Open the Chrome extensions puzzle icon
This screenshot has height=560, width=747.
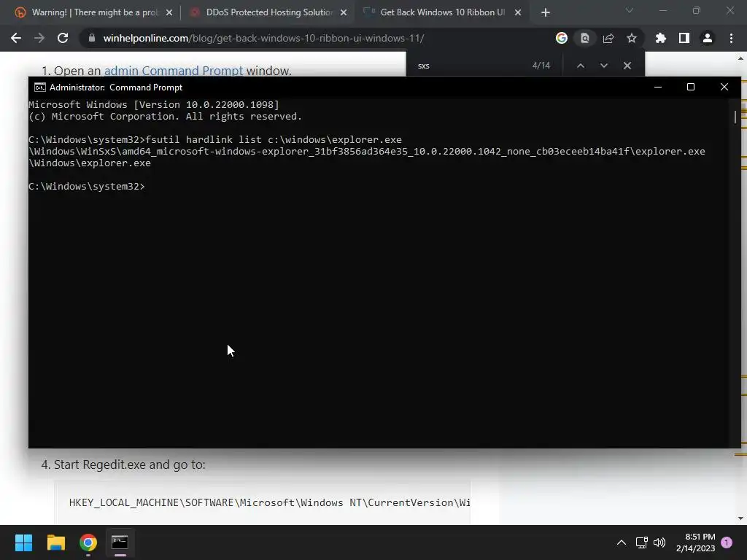(x=661, y=38)
